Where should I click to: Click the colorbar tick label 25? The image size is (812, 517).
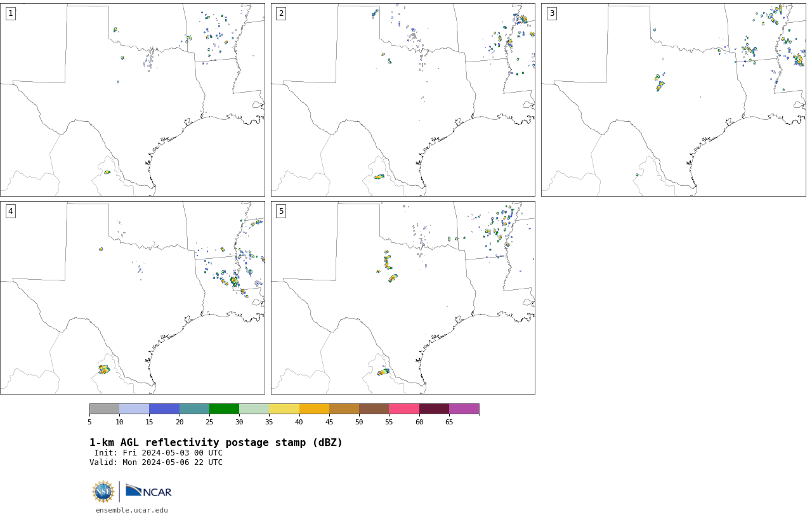[x=209, y=422]
